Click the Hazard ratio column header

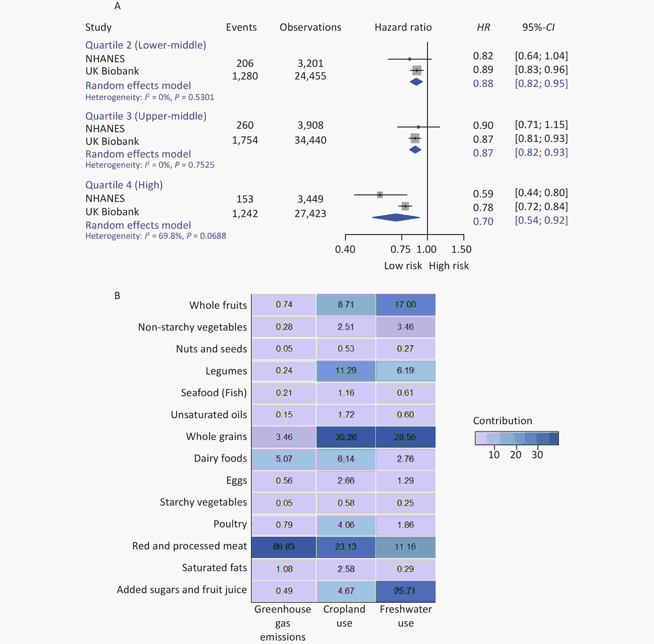(403, 27)
